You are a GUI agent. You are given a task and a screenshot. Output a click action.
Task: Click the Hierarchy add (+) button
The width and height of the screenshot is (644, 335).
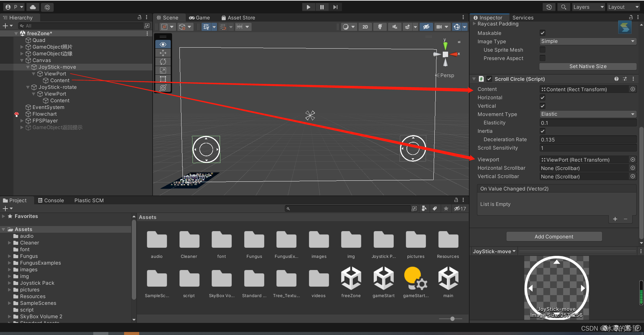point(5,26)
